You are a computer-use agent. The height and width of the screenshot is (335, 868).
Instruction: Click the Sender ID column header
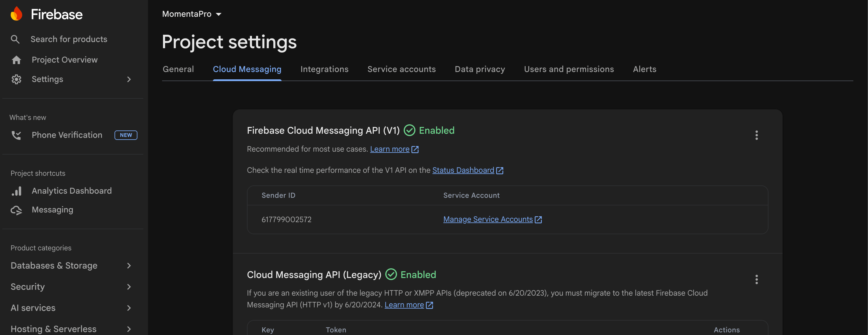278,195
